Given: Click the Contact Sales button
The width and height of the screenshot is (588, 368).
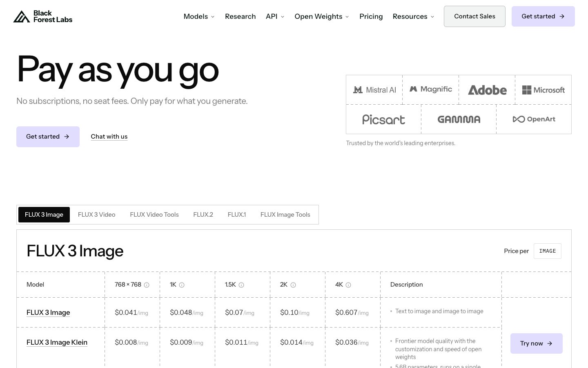Looking at the screenshot, I should point(474,16).
